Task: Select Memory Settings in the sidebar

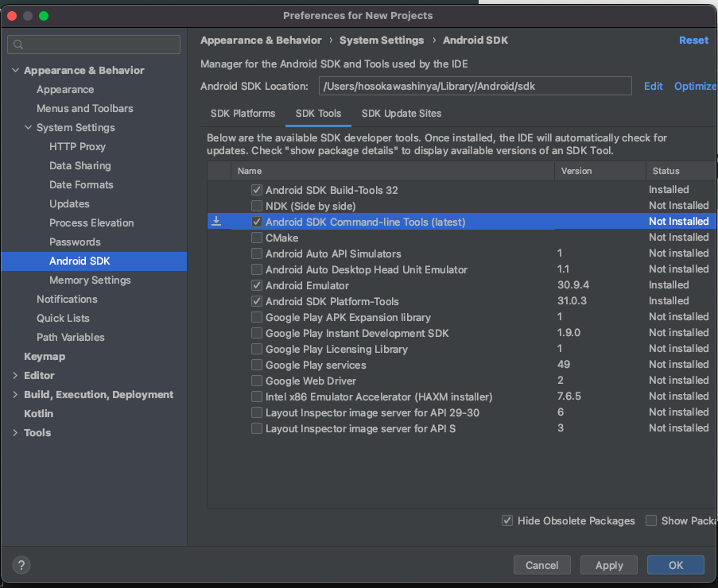Action: 90,280
